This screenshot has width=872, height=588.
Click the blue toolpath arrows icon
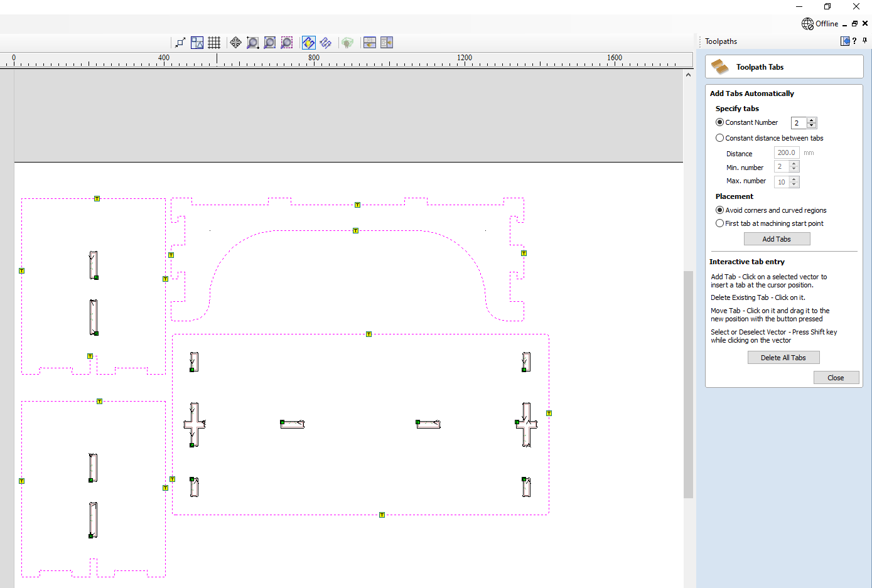[x=325, y=43]
